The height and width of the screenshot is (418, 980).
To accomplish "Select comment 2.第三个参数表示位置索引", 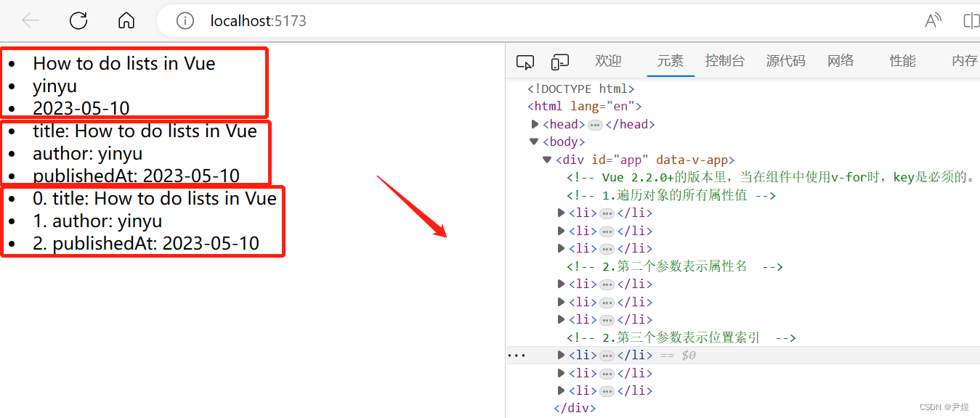I will pyautogui.click(x=681, y=338).
